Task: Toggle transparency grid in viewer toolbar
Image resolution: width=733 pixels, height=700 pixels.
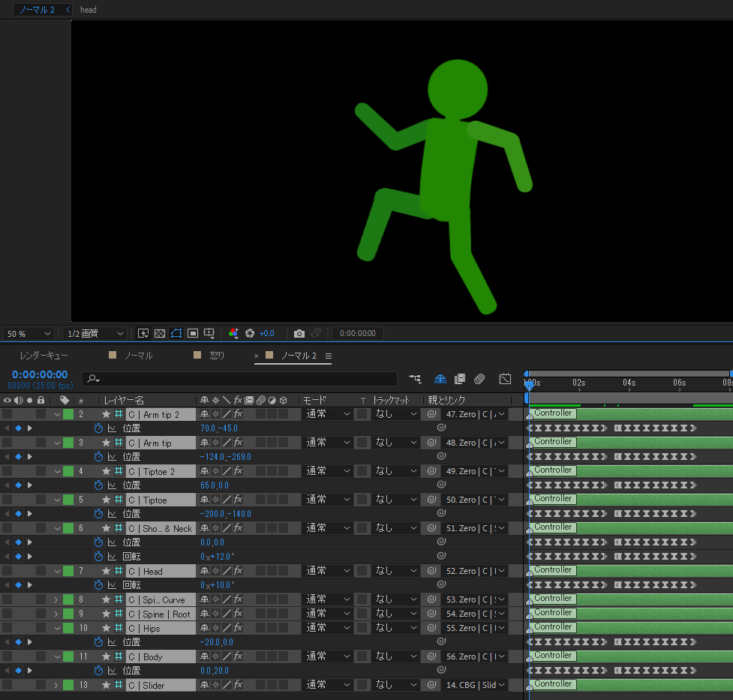Action: [160, 333]
